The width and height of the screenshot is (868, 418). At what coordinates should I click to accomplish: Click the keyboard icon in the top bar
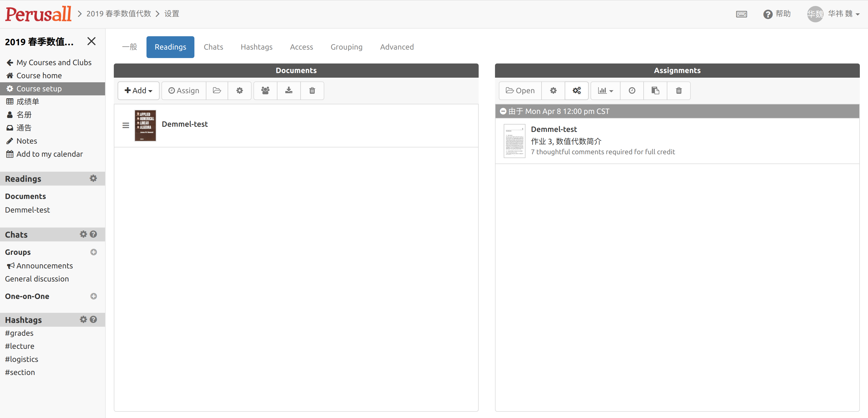741,14
